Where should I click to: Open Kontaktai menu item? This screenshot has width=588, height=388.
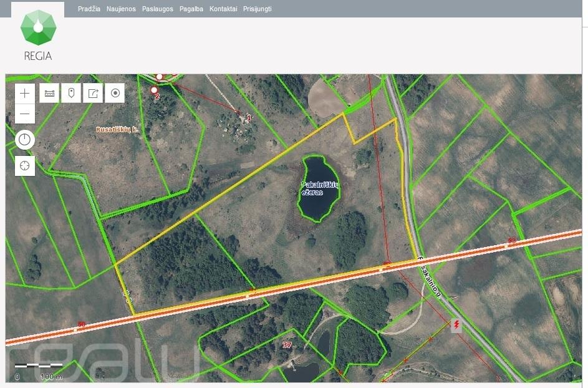pos(223,9)
